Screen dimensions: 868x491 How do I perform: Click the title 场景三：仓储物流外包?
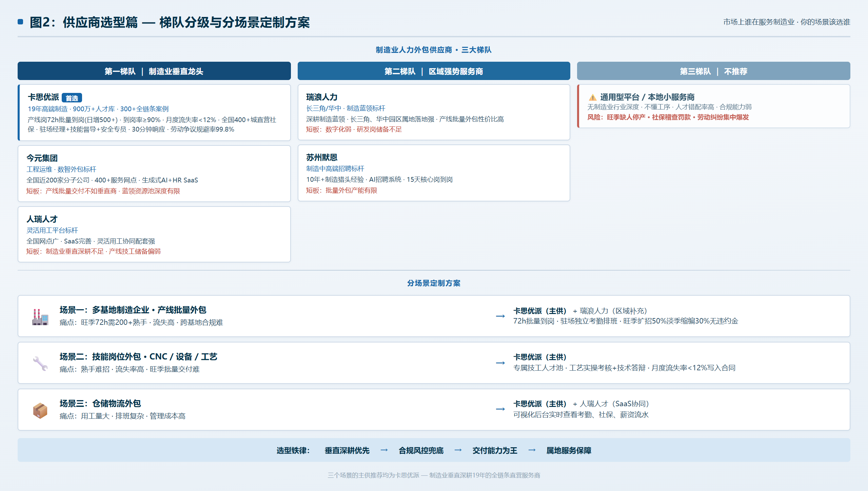[100, 404]
